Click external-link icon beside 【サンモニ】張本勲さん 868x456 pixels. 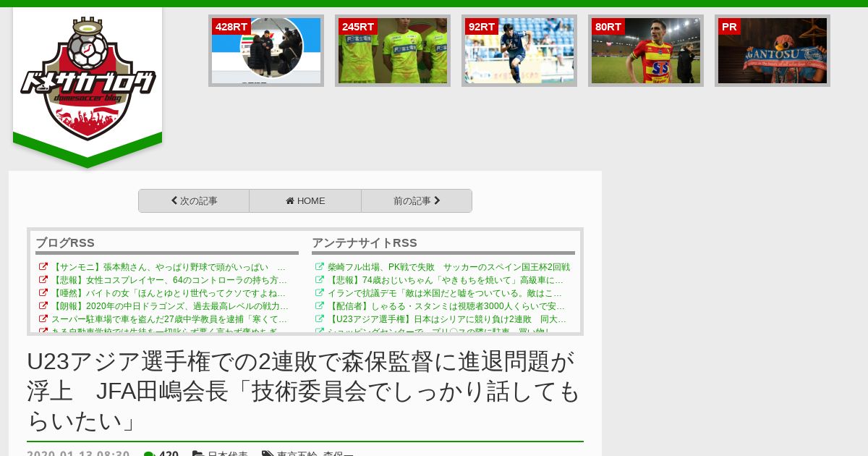pyautogui.click(x=43, y=267)
